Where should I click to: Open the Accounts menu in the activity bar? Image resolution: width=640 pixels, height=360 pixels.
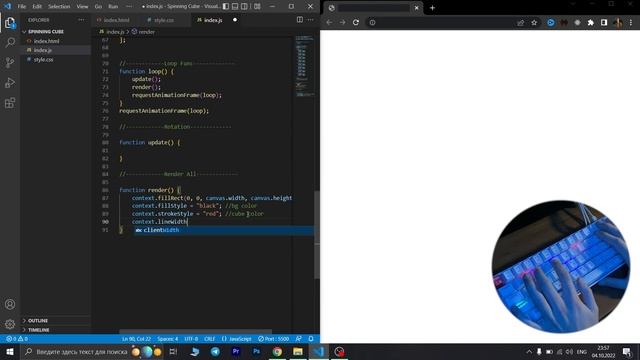[10, 304]
